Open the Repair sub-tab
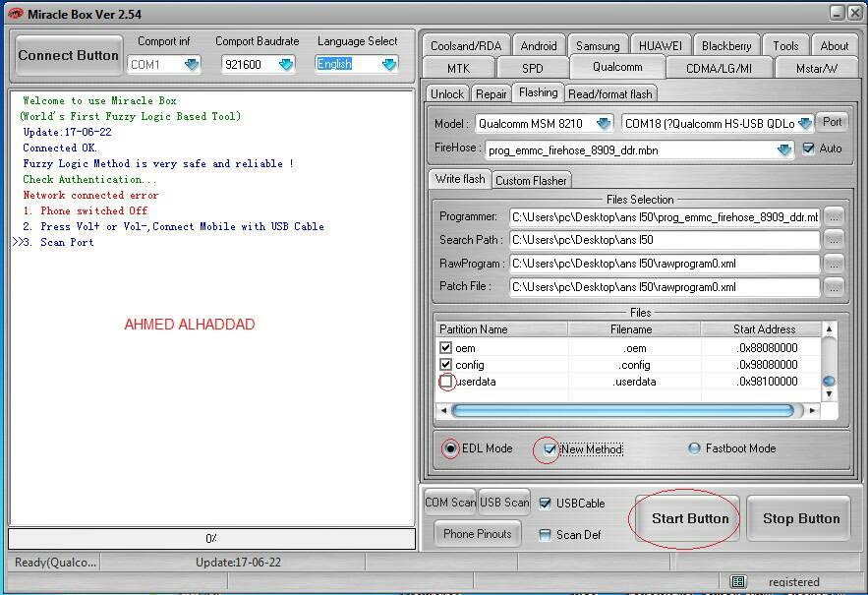The image size is (868, 595). (492, 93)
